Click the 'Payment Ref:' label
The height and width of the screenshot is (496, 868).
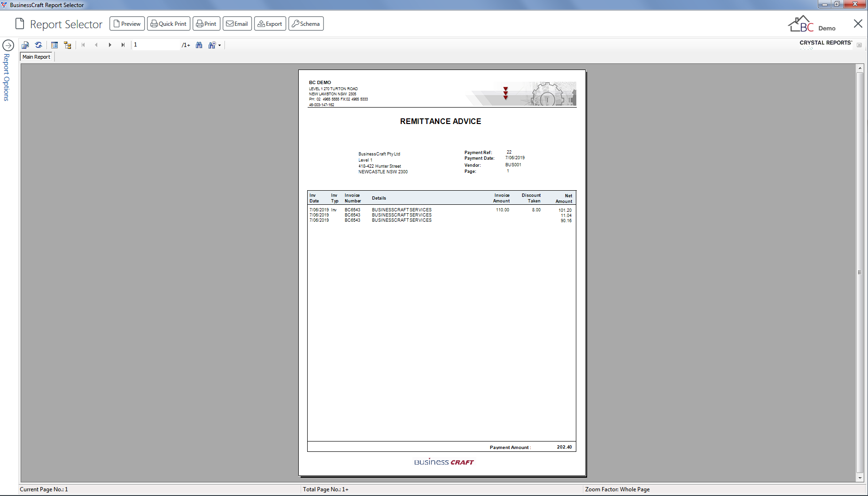point(478,153)
